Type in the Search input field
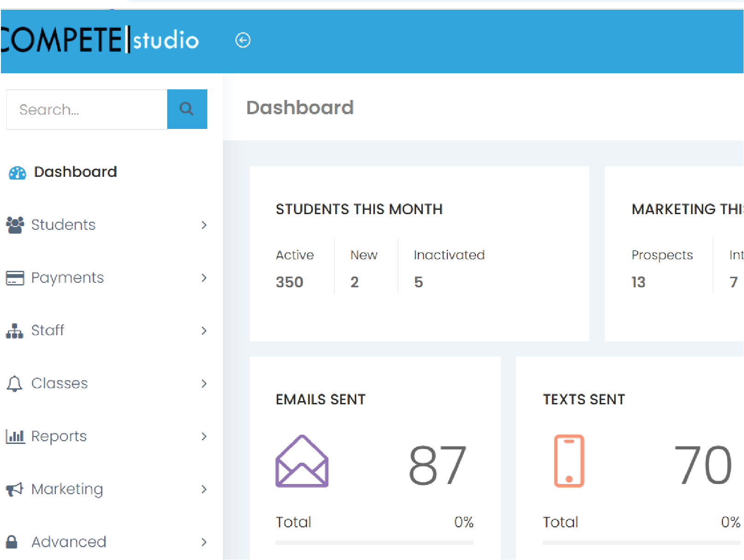744x560 pixels. pyautogui.click(x=87, y=109)
